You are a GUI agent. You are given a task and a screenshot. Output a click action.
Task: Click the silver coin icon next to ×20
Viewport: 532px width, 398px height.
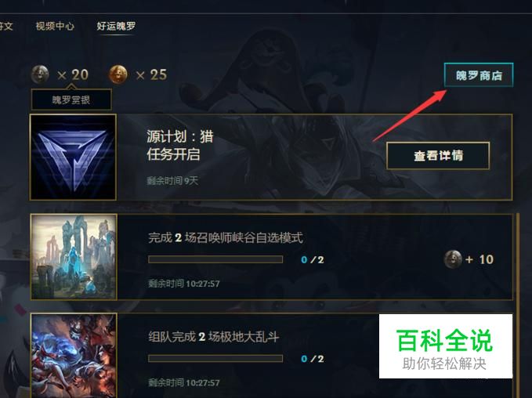(40, 74)
